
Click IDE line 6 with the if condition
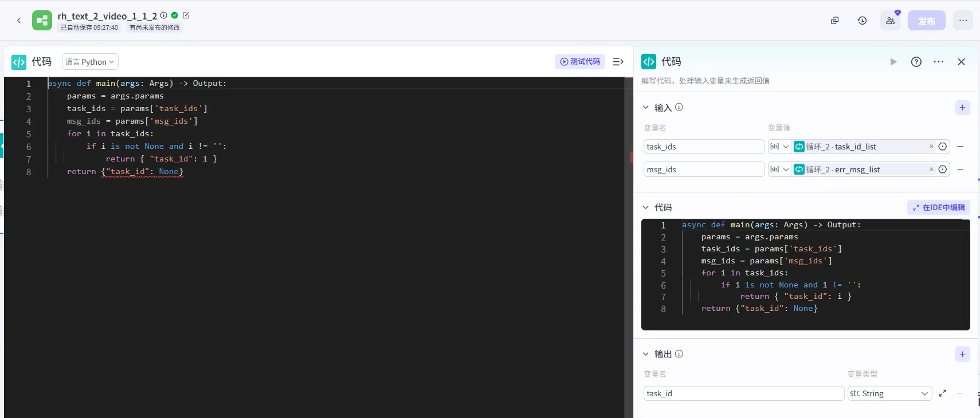click(156, 147)
